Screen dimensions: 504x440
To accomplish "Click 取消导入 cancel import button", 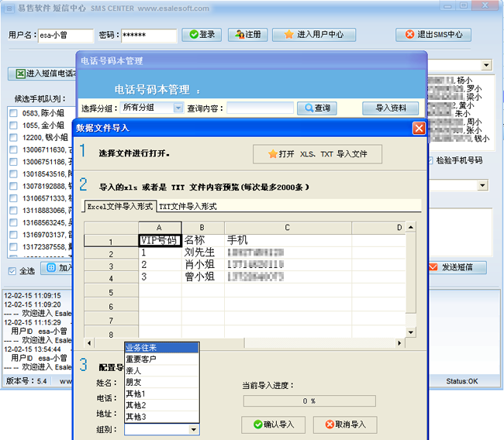I will click(345, 425).
